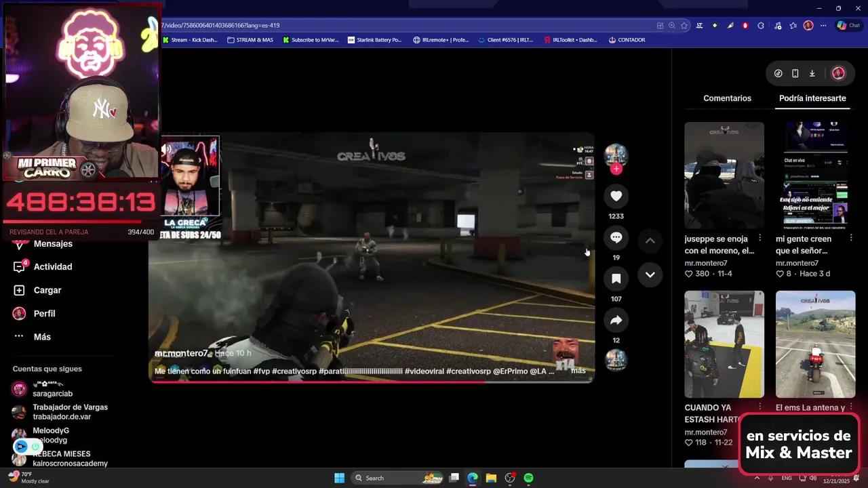Open IRLToolkit Dashboard bookmark
Screen dimensions: 868x488
pos(570,40)
